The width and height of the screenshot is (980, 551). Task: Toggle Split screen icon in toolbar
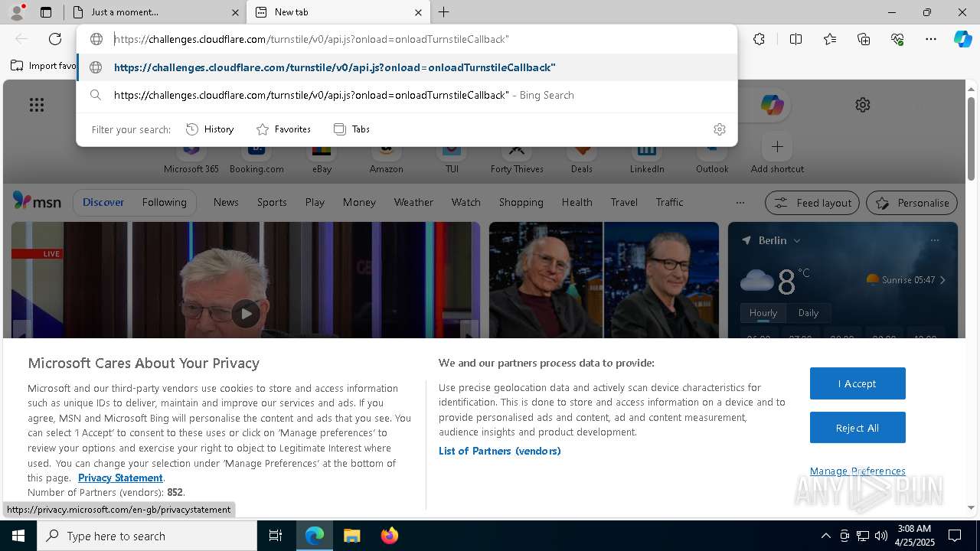[795, 39]
